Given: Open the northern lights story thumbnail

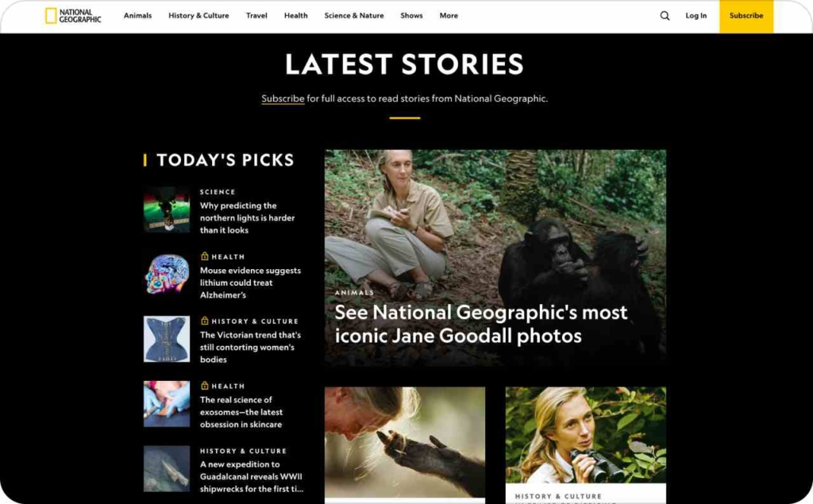Looking at the screenshot, I should pyautogui.click(x=167, y=210).
